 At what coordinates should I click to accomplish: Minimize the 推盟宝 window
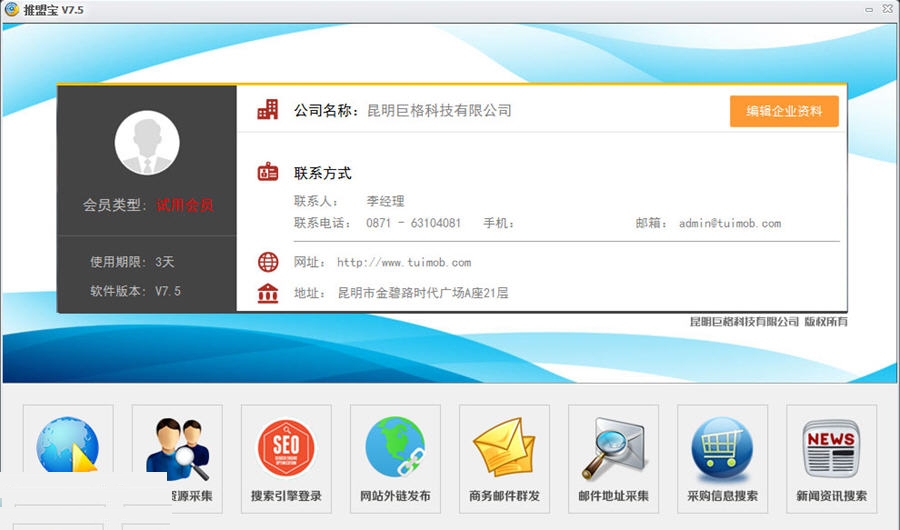(x=869, y=10)
